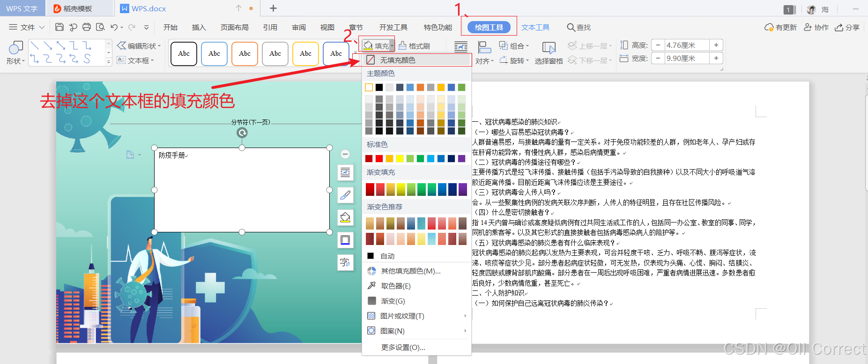The image size is (868, 364).
Task: Expand the File (文件) menu arrow
Action: pyautogui.click(x=42, y=27)
